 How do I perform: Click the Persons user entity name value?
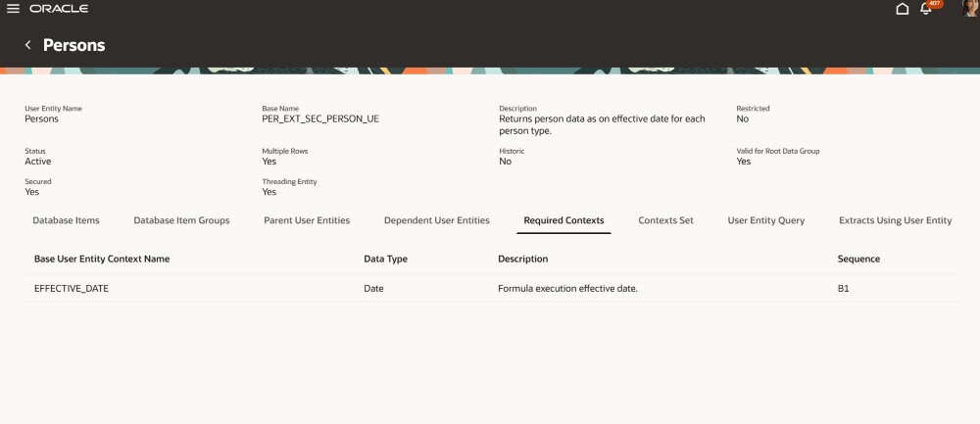tap(42, 118)
